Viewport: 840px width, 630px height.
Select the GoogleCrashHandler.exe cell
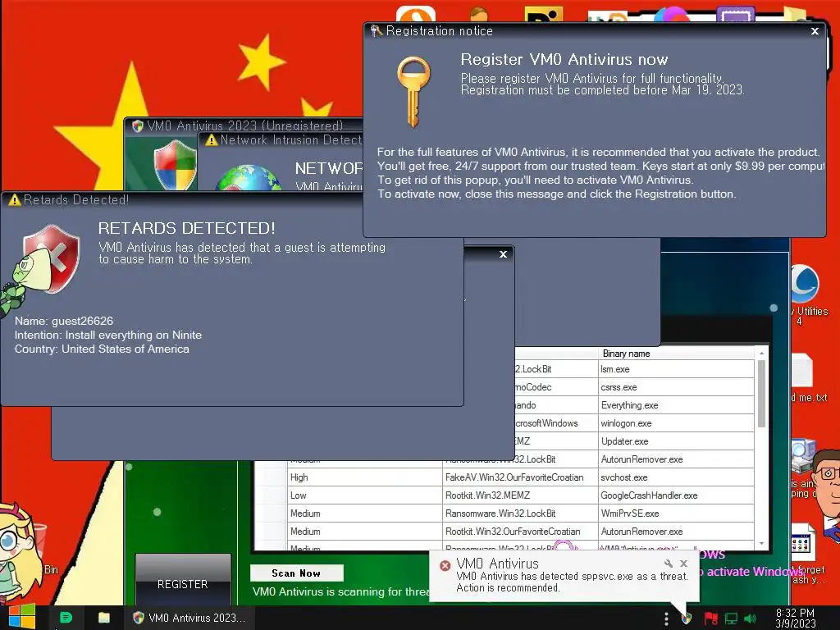point(676,495)
